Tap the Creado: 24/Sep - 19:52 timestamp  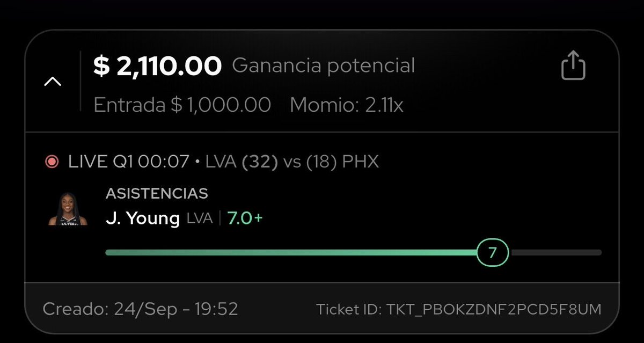coord(140,310)
